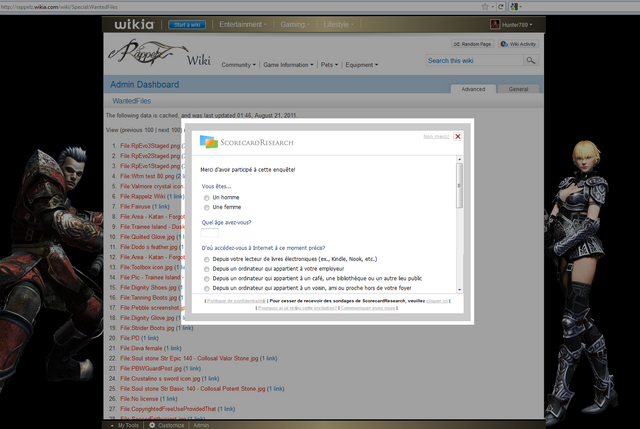Click the Hunter789 avatar image
Screen dimensions: 640x429
click(x=495, y=24)
